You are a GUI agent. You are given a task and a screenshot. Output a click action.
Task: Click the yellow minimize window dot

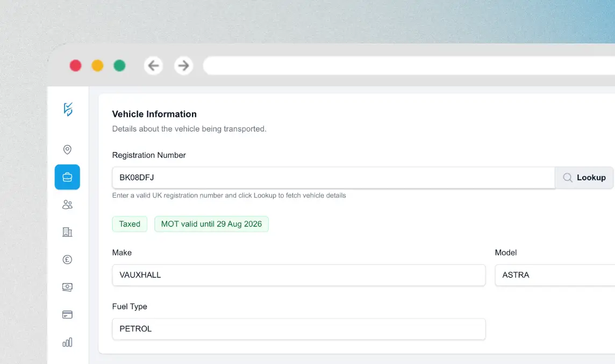[x=98, y=65]
